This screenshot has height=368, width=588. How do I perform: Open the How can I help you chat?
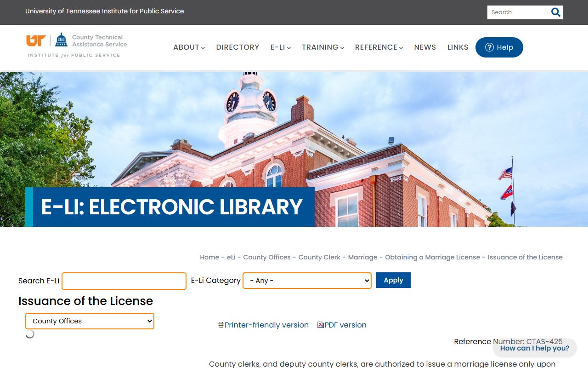[x=535, y=348]
